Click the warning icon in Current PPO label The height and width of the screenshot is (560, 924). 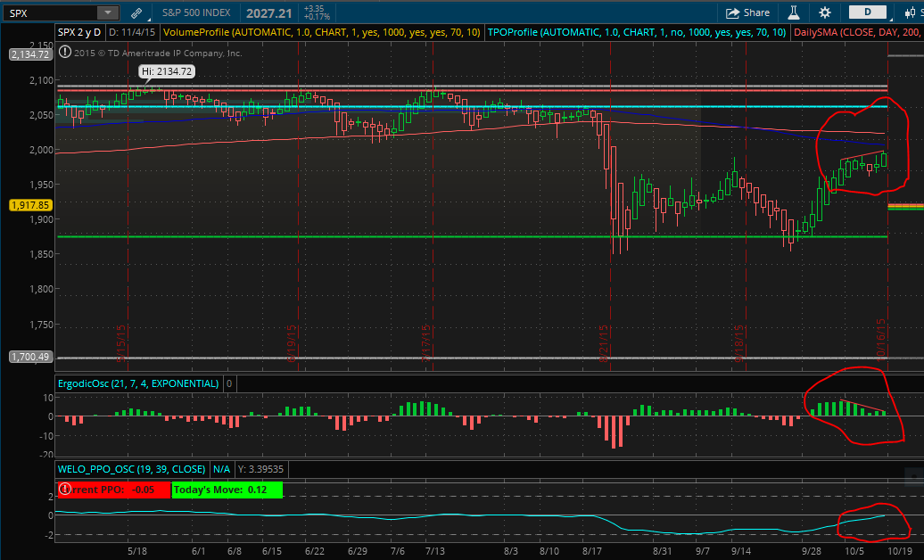point(65,490)
